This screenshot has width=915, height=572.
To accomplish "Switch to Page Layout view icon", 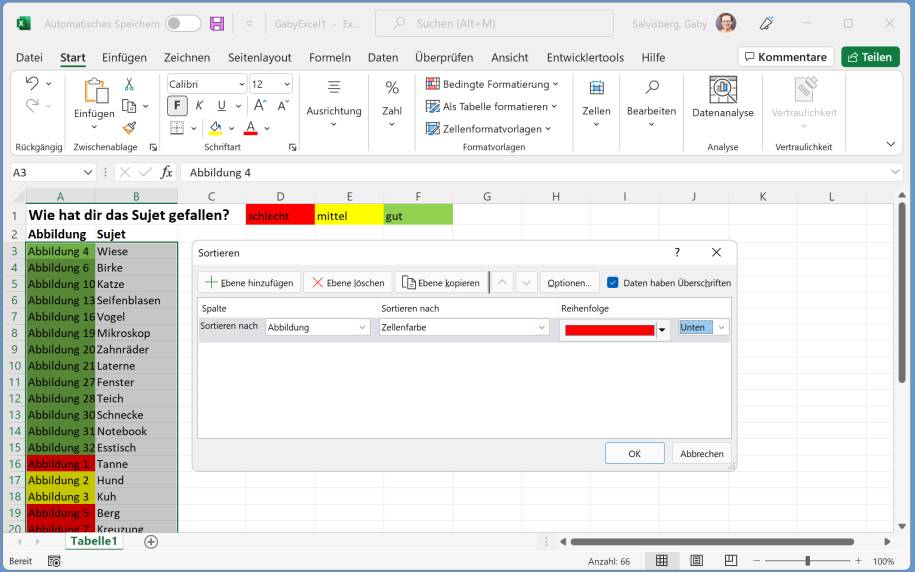I will (696, 561).
